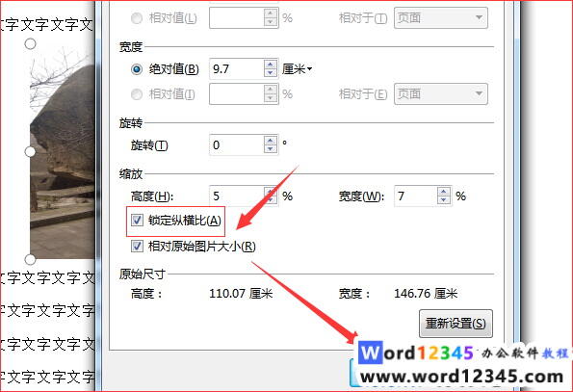The height and width of the screenshot is (392, 573).
Task: Click the original height value 110.07 厘米
Action: click(x=241, y=294)
